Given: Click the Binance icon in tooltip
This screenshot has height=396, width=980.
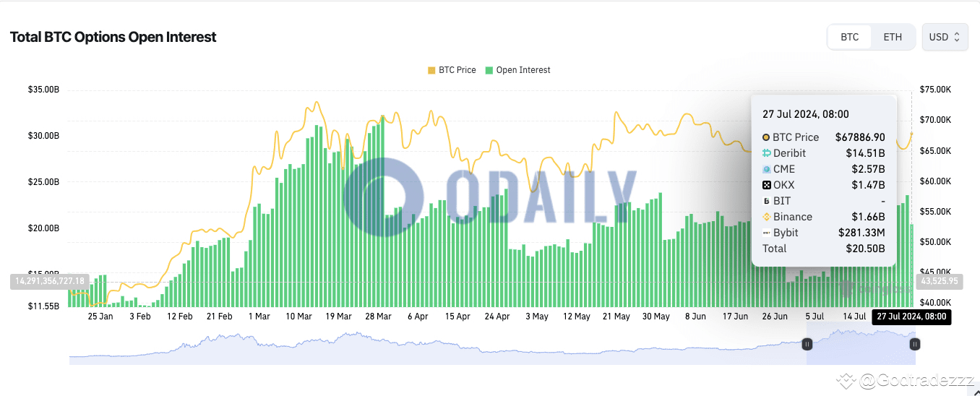Looking at the screenshot, I should [x=766, y=217].
